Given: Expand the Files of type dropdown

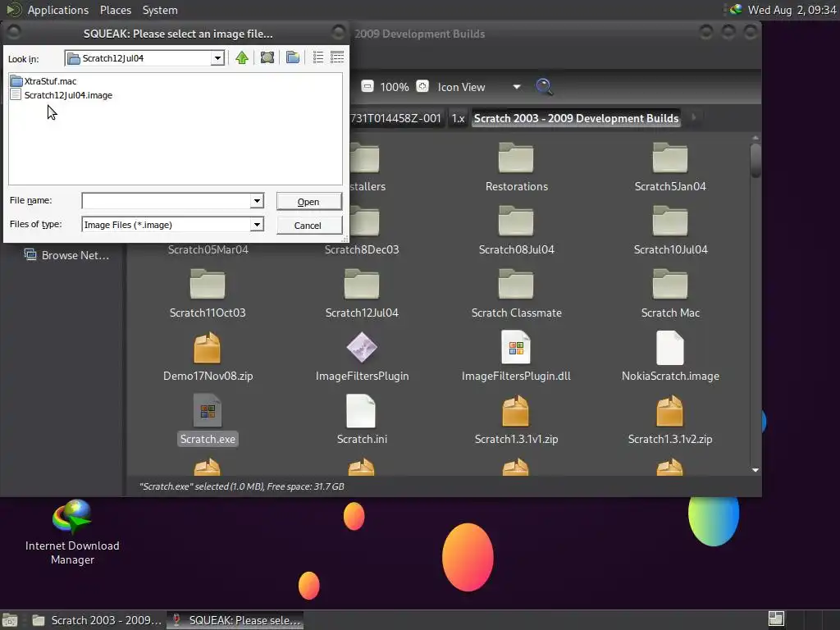Looking at the screenshot, I should coord(257,225).
